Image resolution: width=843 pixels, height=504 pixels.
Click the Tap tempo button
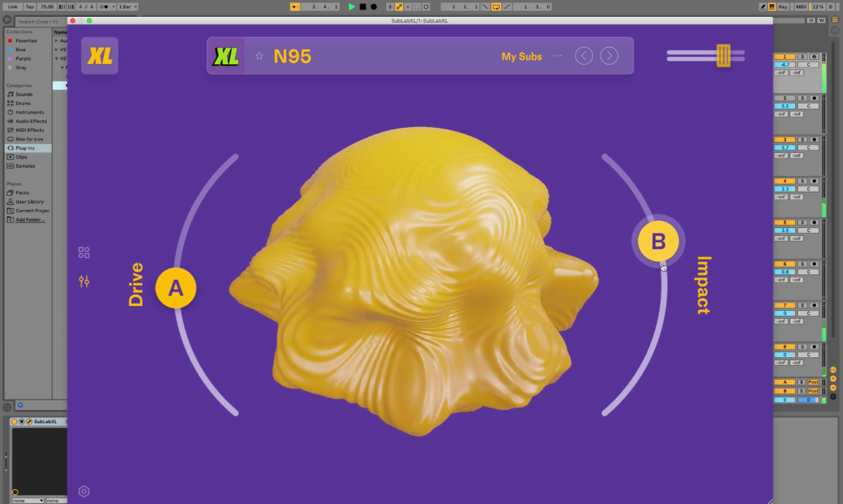click(30, 6)
